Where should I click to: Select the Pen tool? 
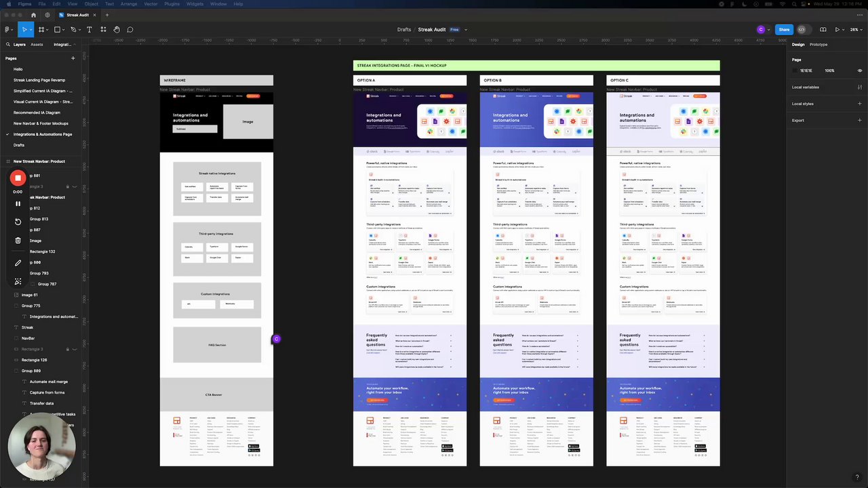(73, 29)
